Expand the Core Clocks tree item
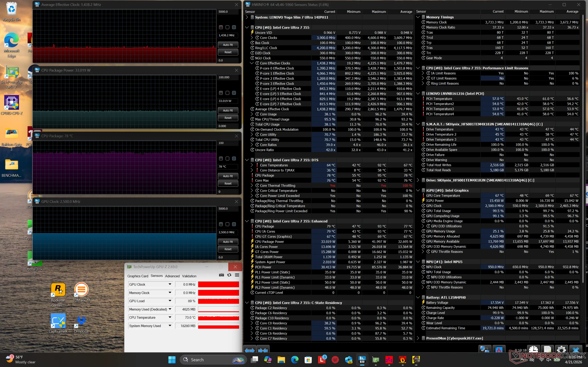 point(252,38)
